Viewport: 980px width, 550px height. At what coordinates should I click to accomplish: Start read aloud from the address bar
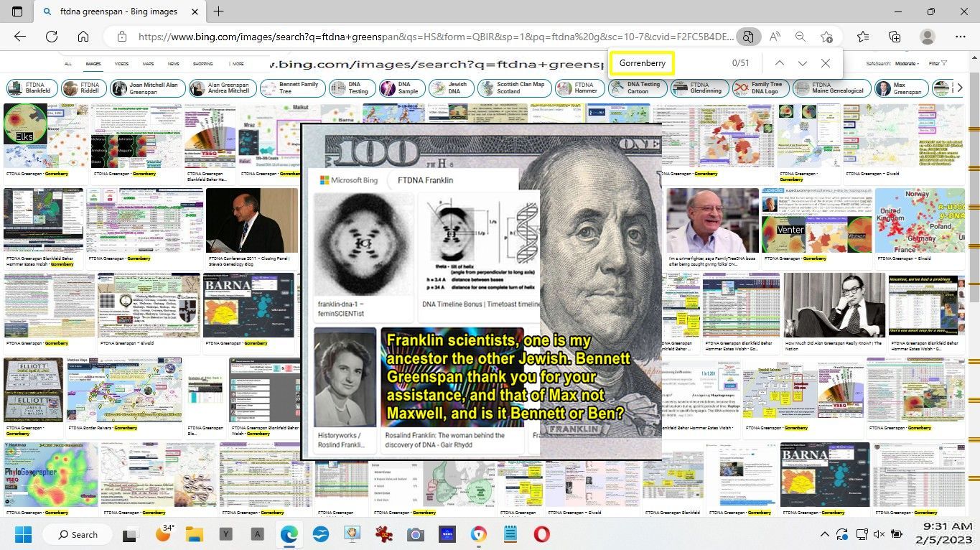pos(775,37)
